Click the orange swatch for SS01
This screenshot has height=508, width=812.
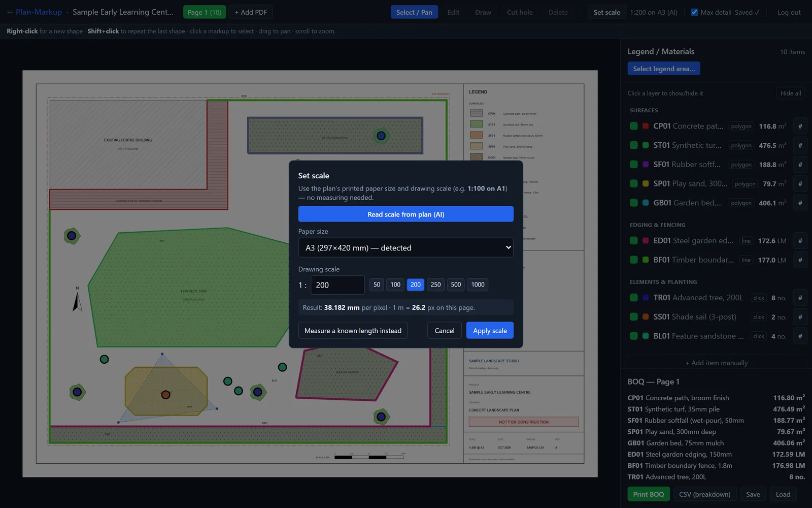(x=646, y=317)
